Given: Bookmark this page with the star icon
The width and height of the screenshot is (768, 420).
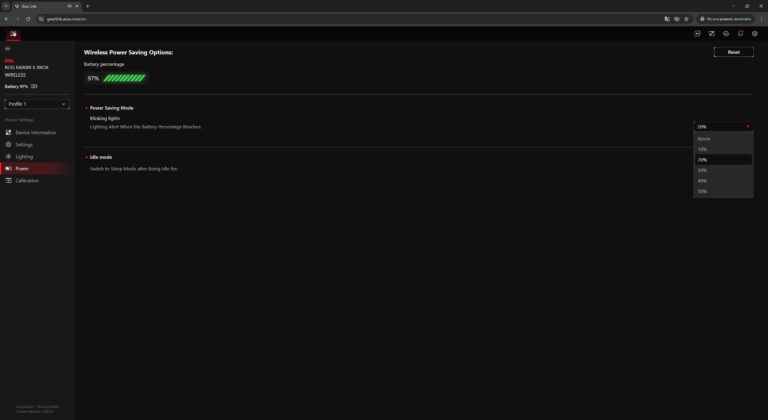Looking at the screenshot, I should click(686, 19).
